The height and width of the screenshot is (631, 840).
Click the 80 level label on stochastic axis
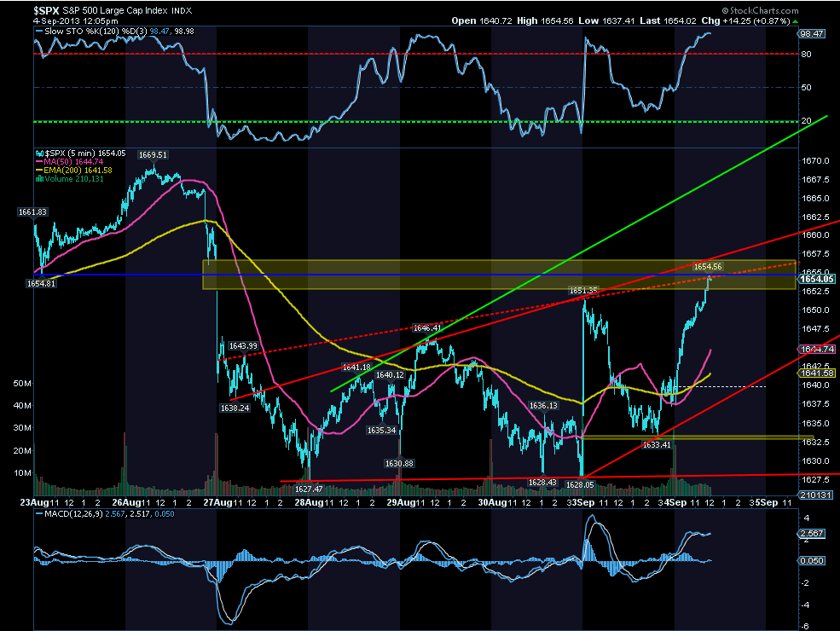[806, 54]
